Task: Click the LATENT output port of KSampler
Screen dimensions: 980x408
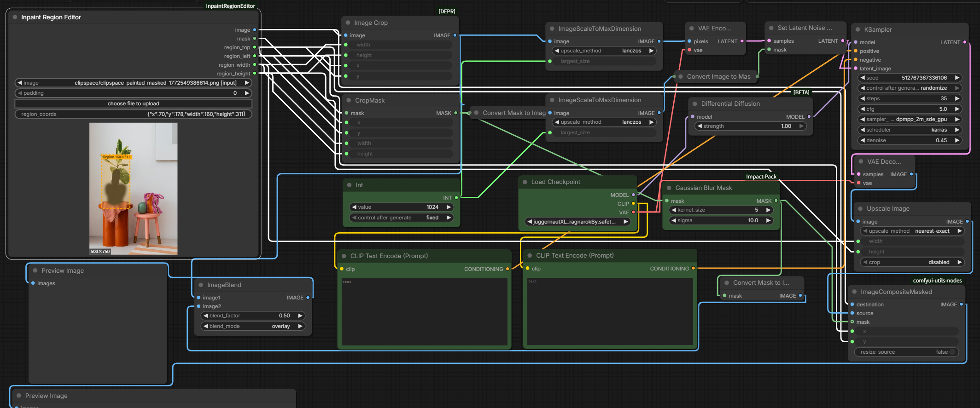Action: (x=965, y=42)
